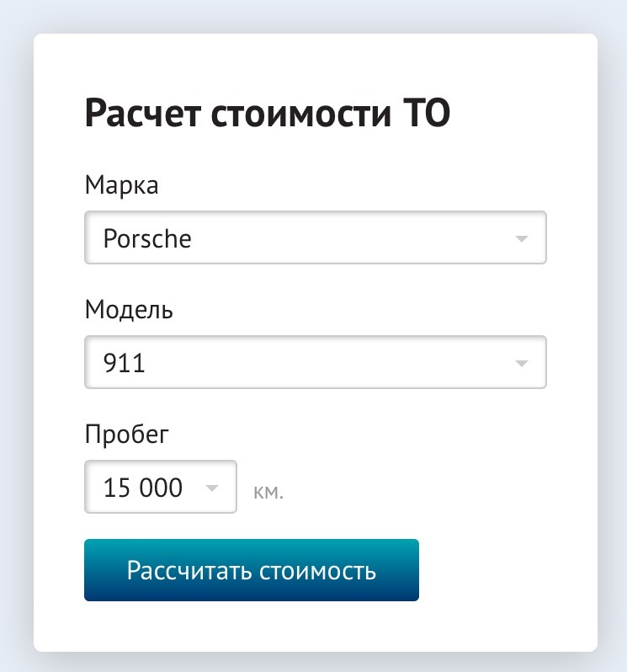The height and width of the screenshot is (672, 627).
Task: Select the 911 model value text
Action: click(124, 364)
